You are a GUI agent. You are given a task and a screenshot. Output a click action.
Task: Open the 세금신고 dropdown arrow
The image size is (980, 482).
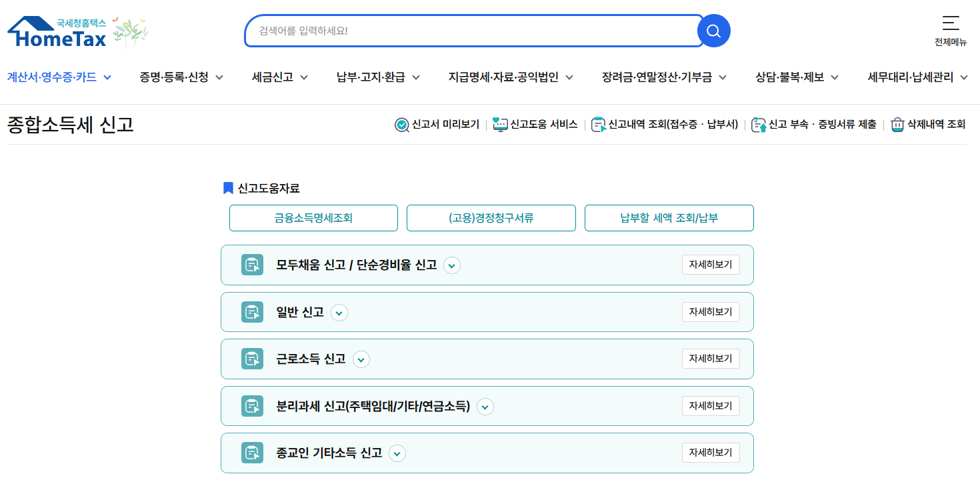click(304, 77)
